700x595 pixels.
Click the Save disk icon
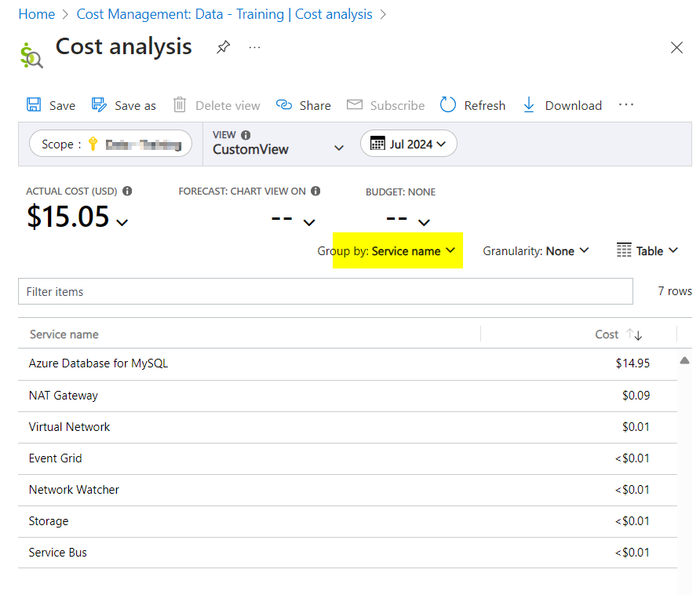(34, 104)
